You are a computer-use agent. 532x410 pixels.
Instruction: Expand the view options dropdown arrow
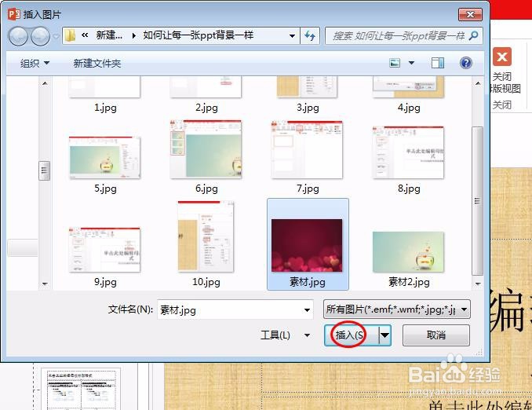pyautogui.click(x=411, y=63)
